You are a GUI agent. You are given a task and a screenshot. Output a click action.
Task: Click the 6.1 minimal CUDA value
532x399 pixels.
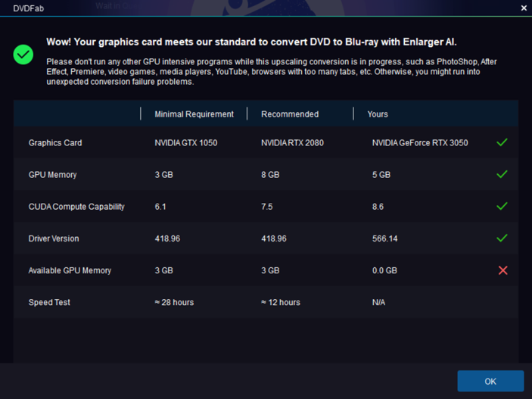[x=160, y=207]
